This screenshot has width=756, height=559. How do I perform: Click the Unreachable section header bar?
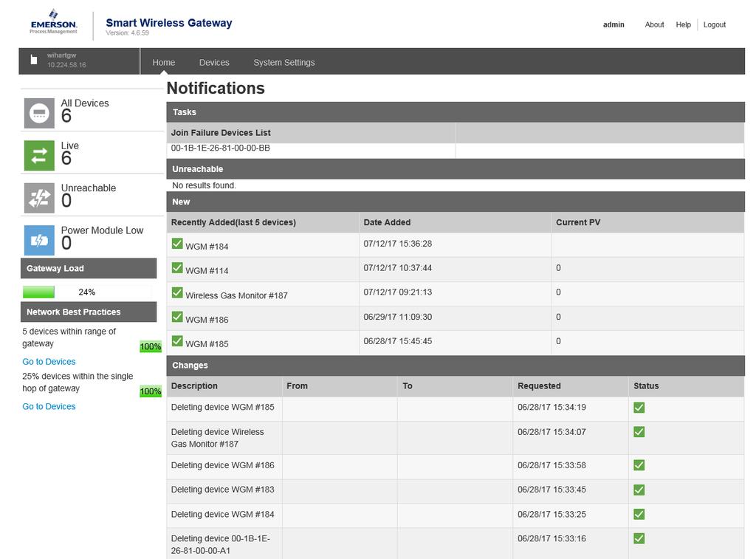coord(456,169)
